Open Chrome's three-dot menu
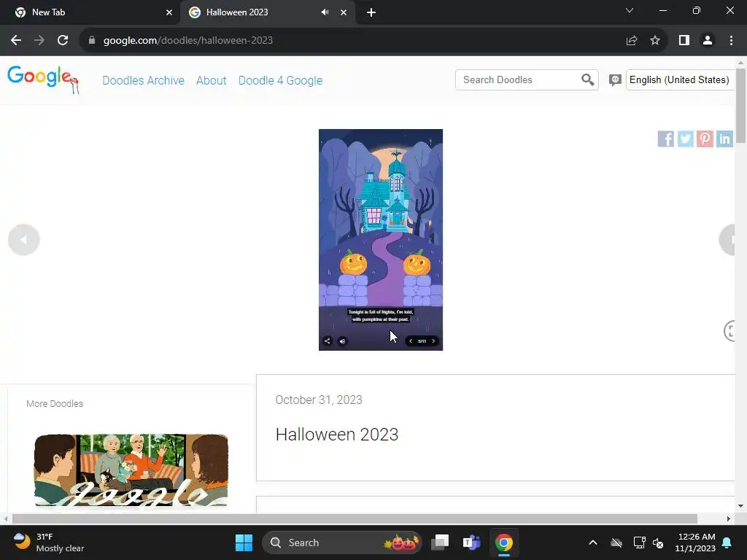The image size is (747, 560). [731, 41]
